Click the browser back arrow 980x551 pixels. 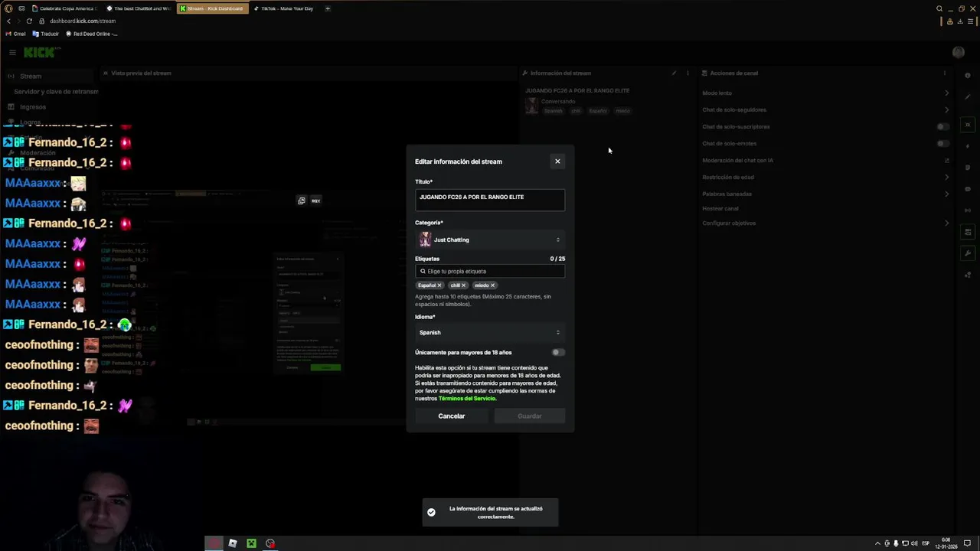coord(8,21)
